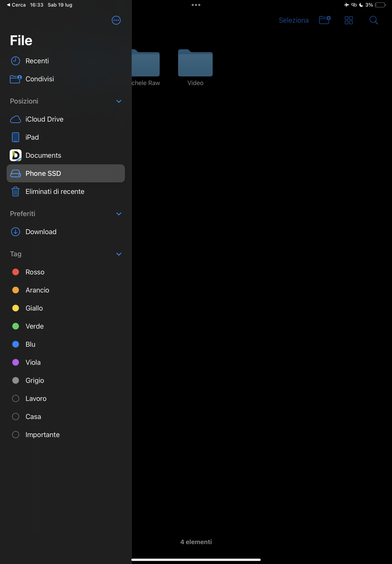
Task: Tap the multitasking three dots at top
Action: 196,5
